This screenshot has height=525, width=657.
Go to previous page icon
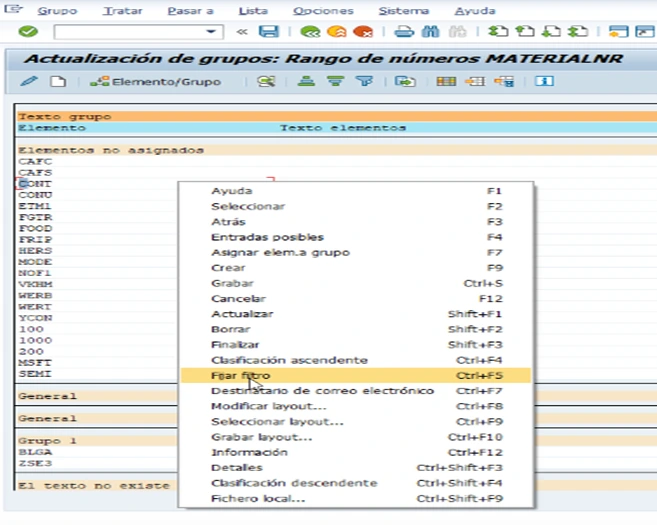point(525,31)
